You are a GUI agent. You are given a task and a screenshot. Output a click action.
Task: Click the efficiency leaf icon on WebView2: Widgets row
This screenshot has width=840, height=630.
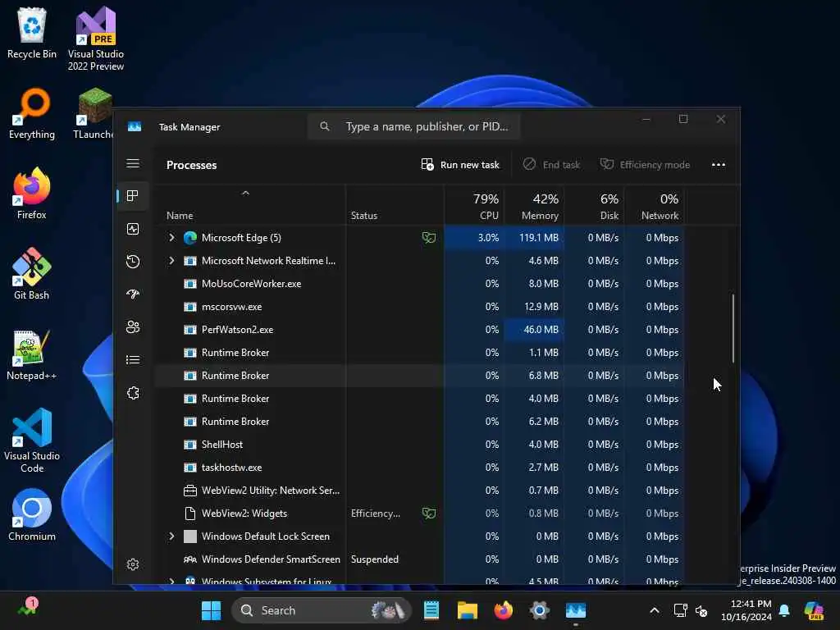[x=428, y=514]
